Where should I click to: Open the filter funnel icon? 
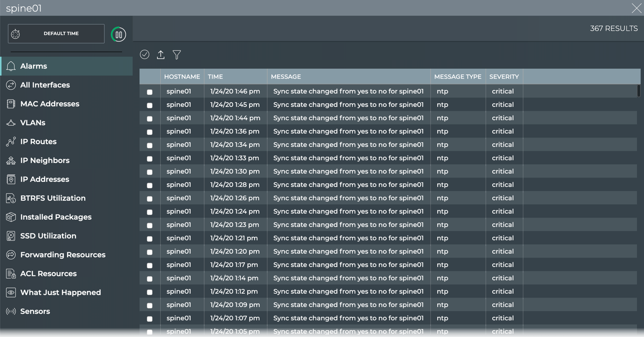(177, 55)
